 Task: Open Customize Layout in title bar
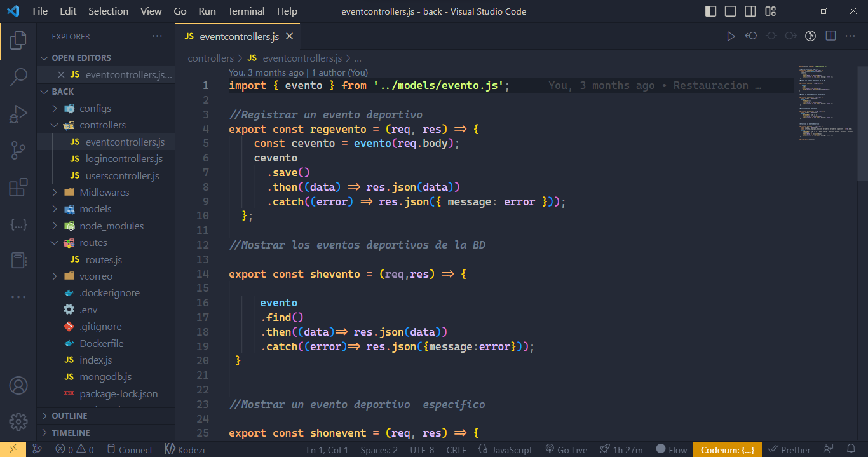click(771, 11)
